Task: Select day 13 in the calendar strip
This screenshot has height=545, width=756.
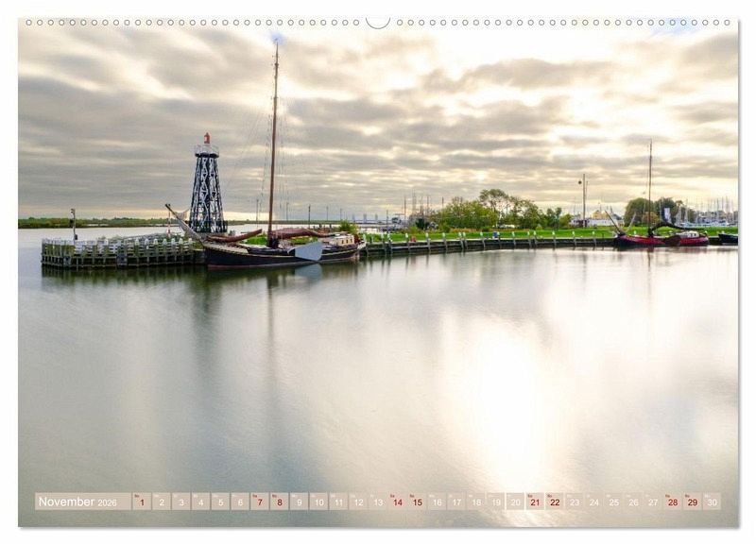Action: click(x=378, y=502)
